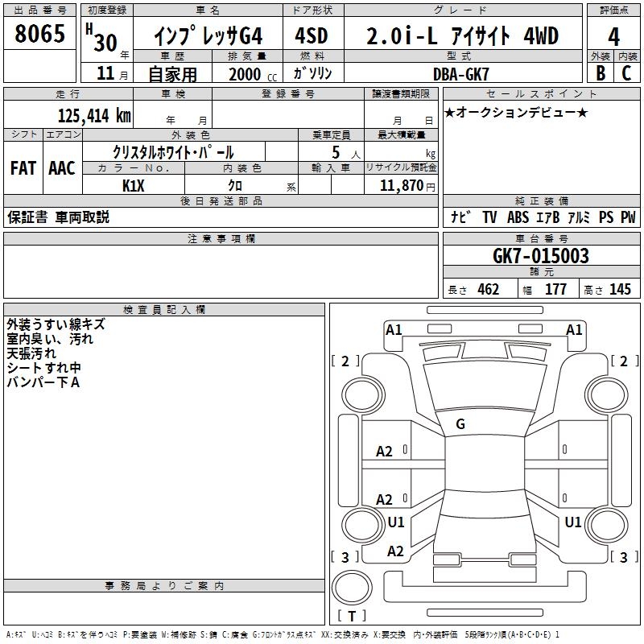
Task: Select 車台番号 header
Action: [x=541, y=238]
